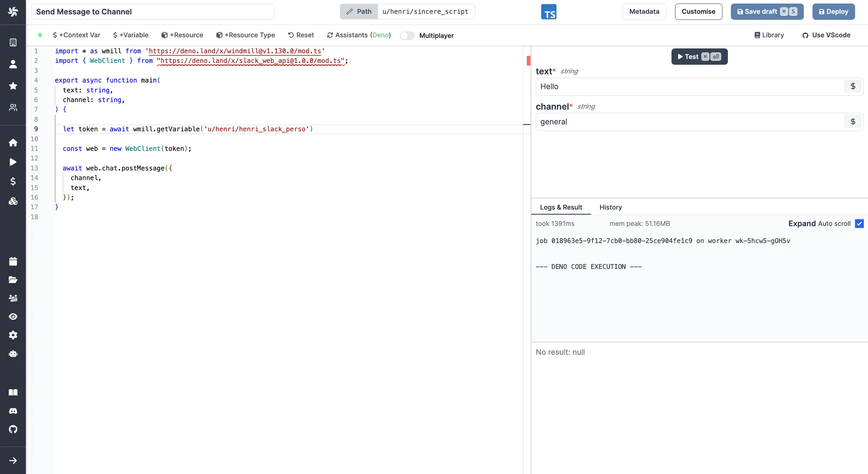Click the Deploy button

834,12
